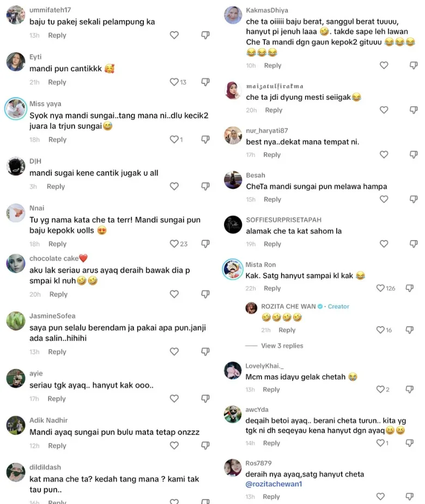Reply to nur_haryati87's comment
This screenshot has width=425, height=504.
272,155
